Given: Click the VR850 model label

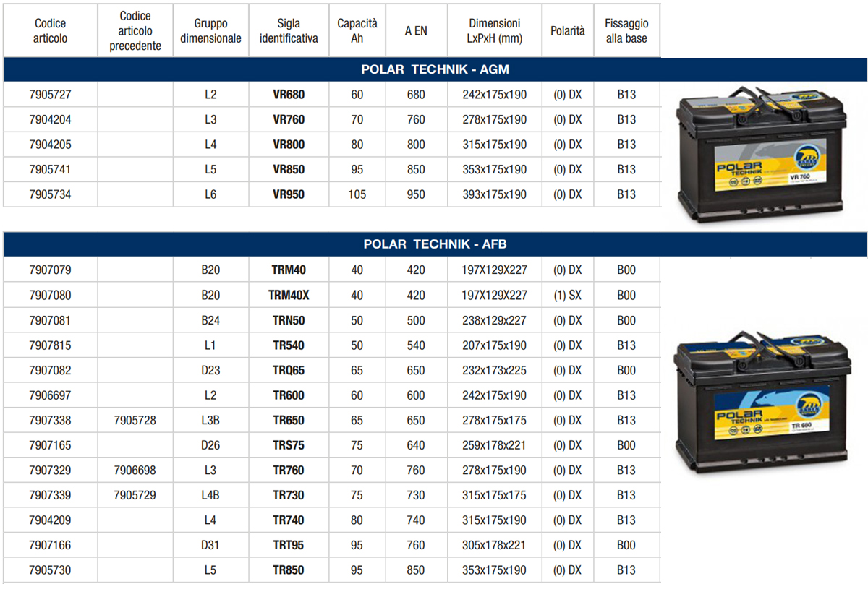Looking at the screenshot, I should click(289, 169).
